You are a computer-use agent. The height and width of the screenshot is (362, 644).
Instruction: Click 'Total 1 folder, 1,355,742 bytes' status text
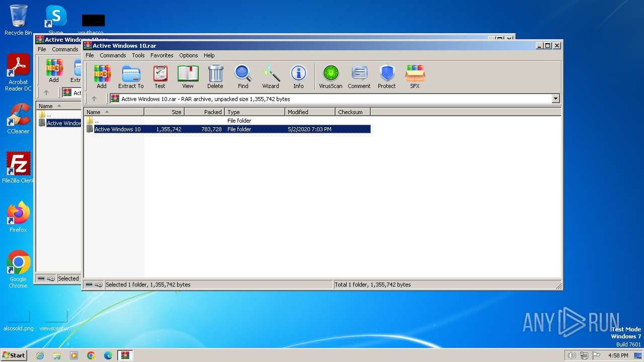(373, 285)
